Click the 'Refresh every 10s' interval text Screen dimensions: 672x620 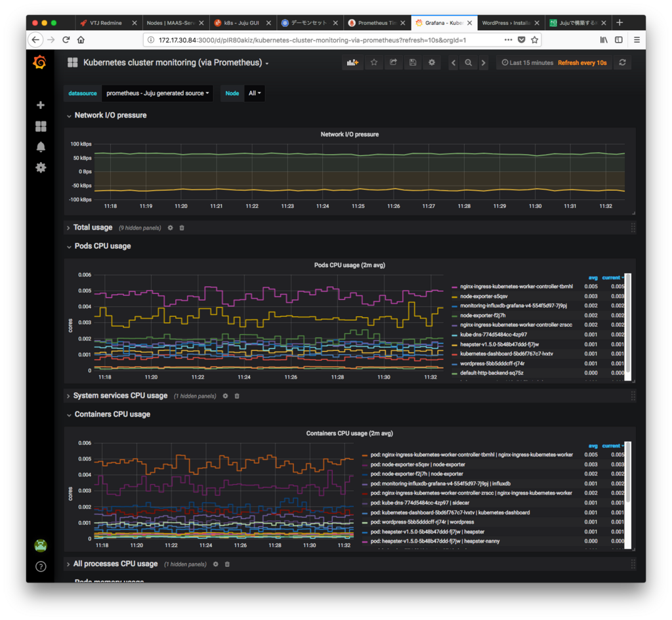pyautogui.click(x=583, y=62)
